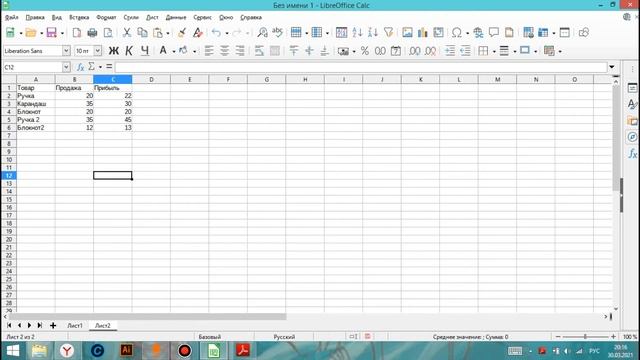The width and height of the screenshot is (640, 360).
Task: Click Increase Indent icon
Action: tap(450, 51)
